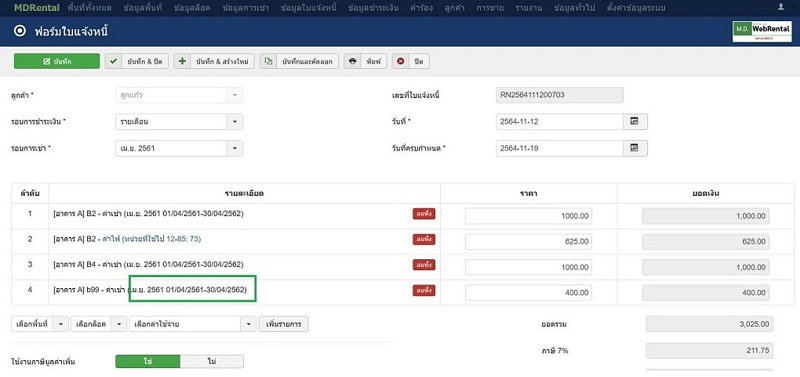
Task: Click the row 3 price field 1000.00
Action: [x=529, y=267]
